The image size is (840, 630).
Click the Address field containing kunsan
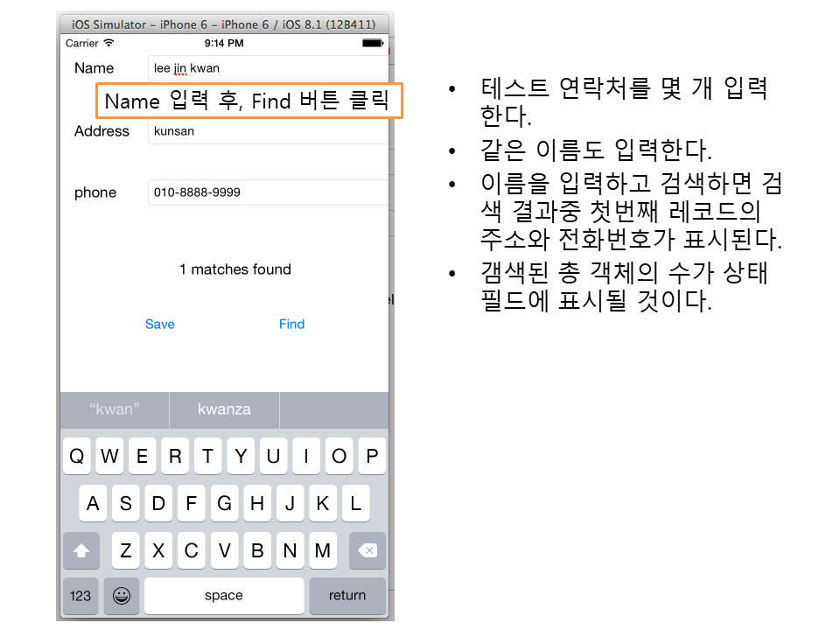267,131
